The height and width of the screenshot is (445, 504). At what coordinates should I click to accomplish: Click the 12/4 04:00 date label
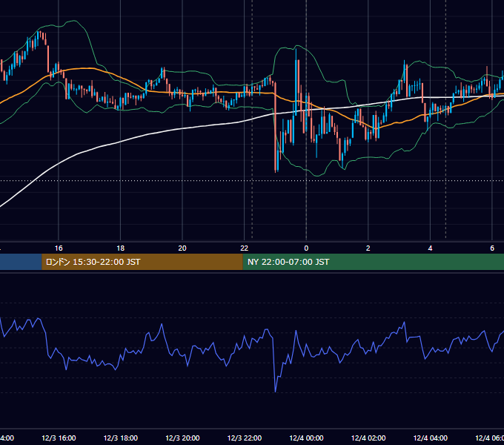(431, 438)
